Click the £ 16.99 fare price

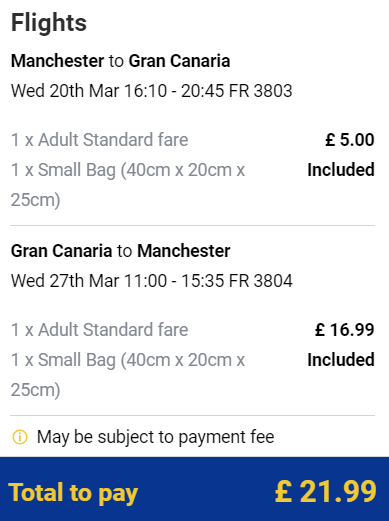[x=345, y=330]
